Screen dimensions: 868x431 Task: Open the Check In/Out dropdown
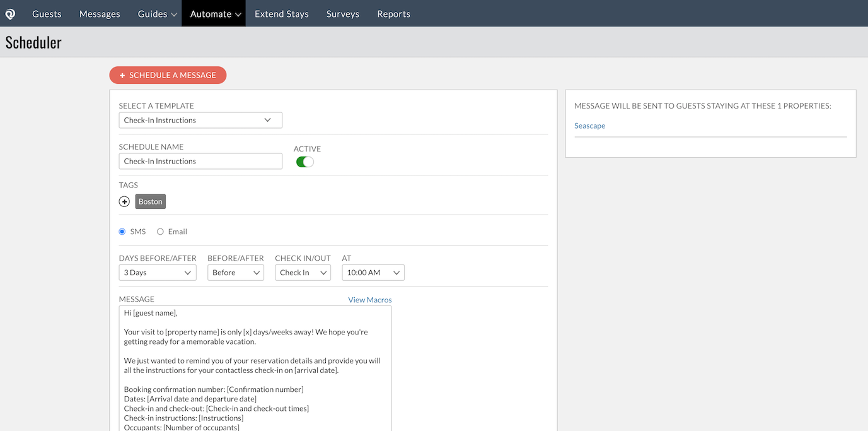coord(303,273)
